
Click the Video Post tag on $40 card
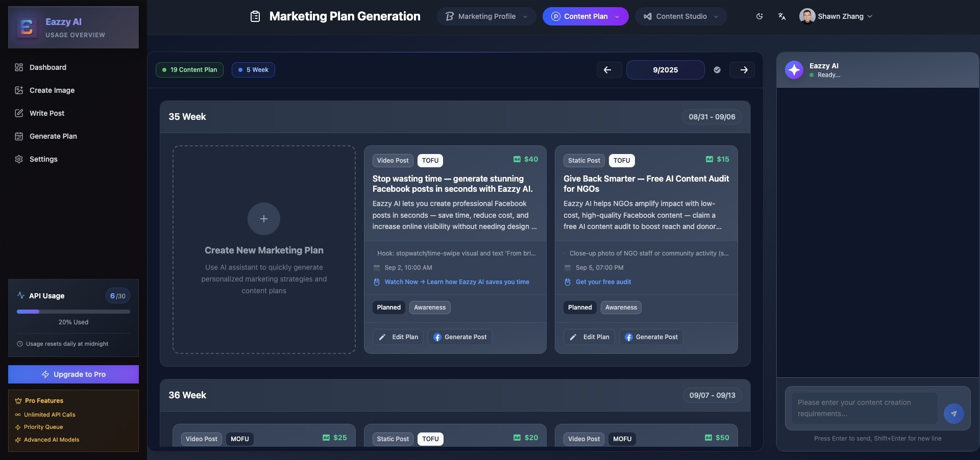tap(393, 161)
